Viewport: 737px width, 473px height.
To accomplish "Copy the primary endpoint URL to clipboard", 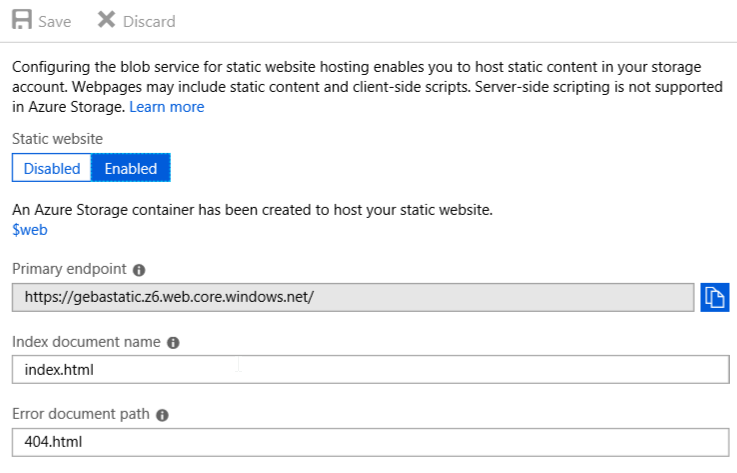I will [x=714, y=297].
